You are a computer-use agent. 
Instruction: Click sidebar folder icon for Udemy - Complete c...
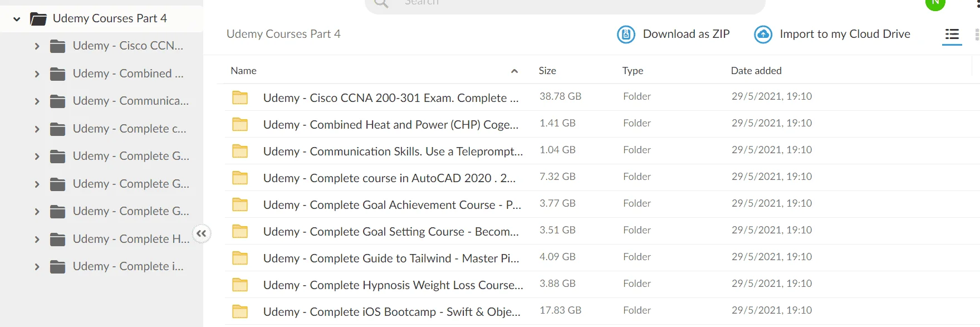click(57, 129)
